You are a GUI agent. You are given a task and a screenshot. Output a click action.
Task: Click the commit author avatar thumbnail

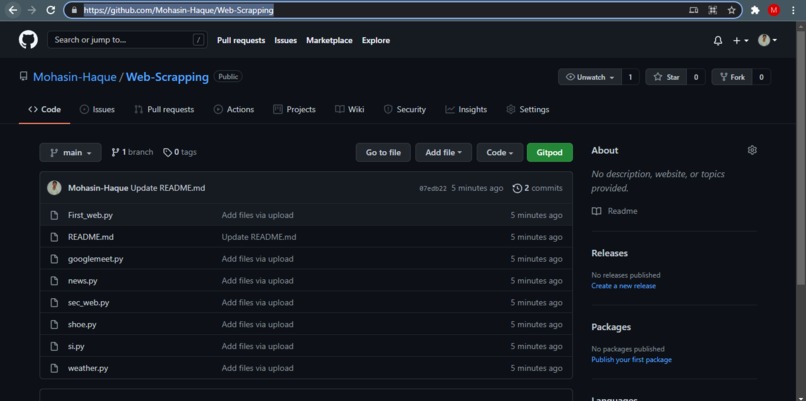point(54,188)
